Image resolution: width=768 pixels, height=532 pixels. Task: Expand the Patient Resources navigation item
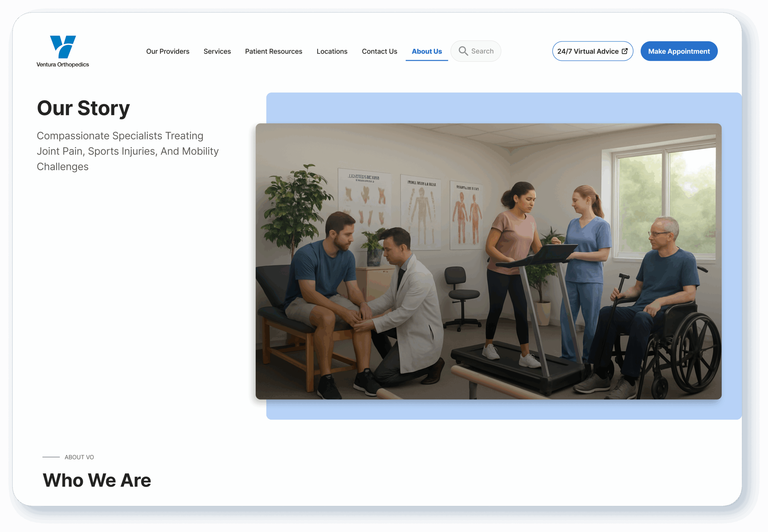(x=273, y=51)
